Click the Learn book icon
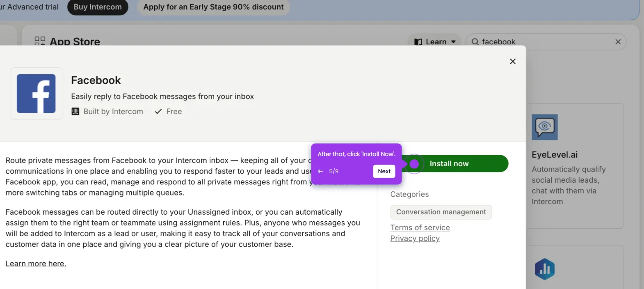The image size is (644, 289). click(418, 42)
